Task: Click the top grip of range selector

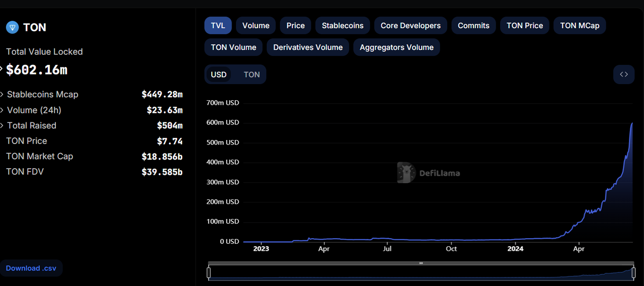Action: point(421,263)
